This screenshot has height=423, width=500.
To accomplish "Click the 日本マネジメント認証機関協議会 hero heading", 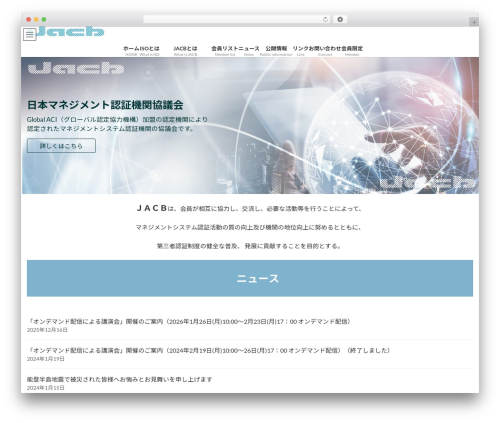I will click(x=105, y=105).
